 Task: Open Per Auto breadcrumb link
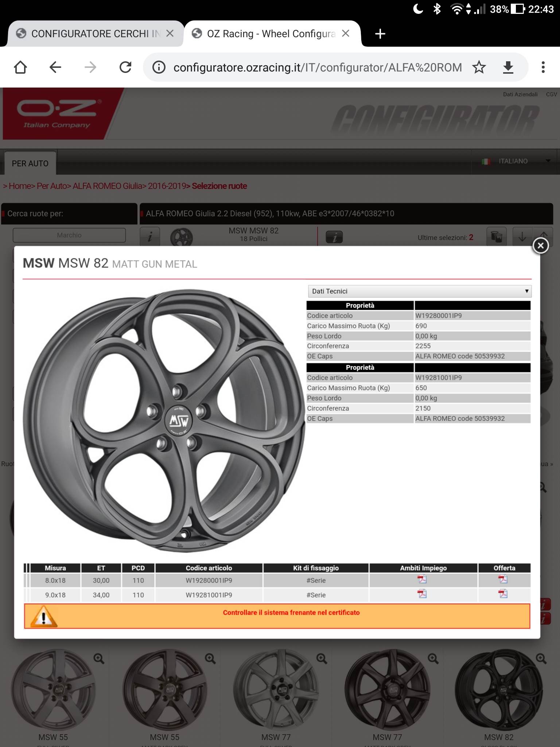coord(51,186)
